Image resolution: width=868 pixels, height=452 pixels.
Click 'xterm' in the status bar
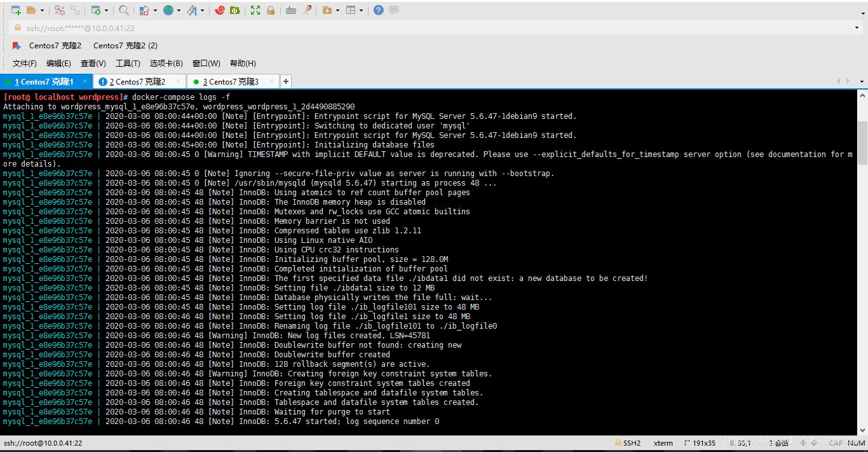pos(663,443)
